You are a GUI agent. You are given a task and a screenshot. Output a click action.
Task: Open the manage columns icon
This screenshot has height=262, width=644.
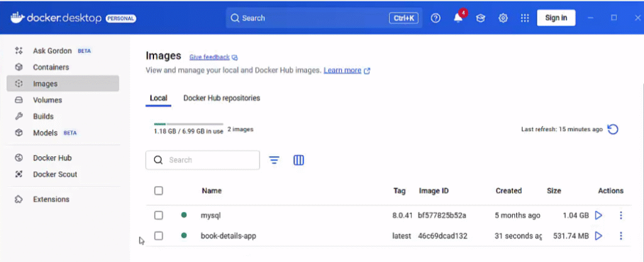click(x=299, y=160)
